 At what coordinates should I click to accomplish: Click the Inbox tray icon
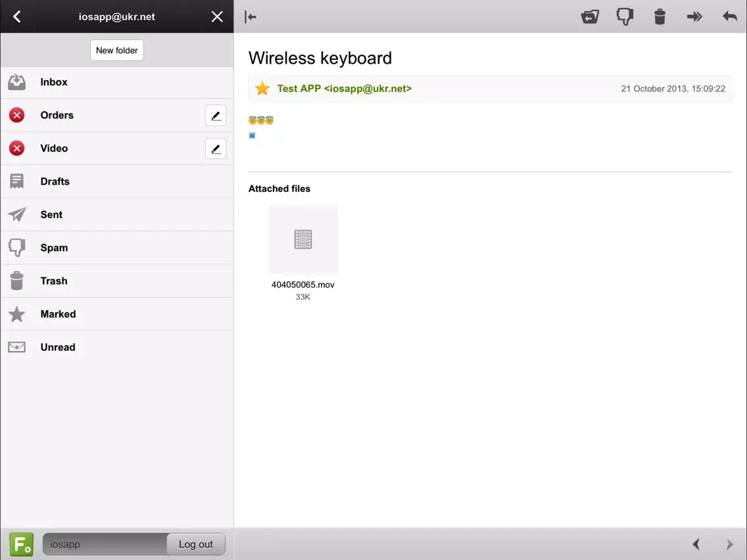[x=16, y=82]
